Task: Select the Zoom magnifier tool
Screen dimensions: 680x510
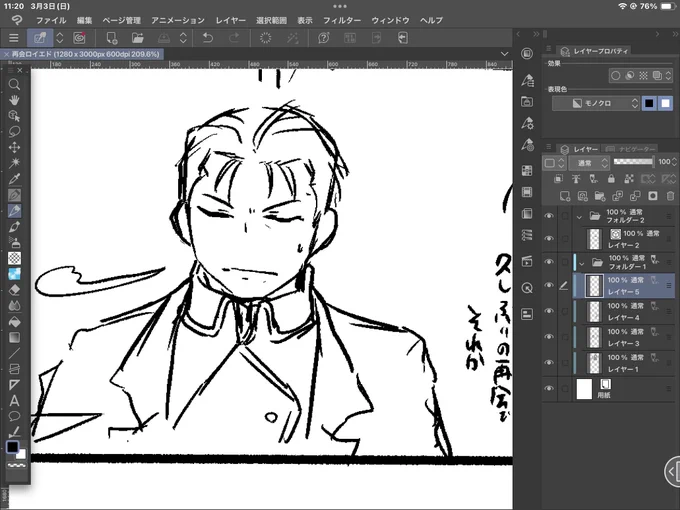Action: 14,84
